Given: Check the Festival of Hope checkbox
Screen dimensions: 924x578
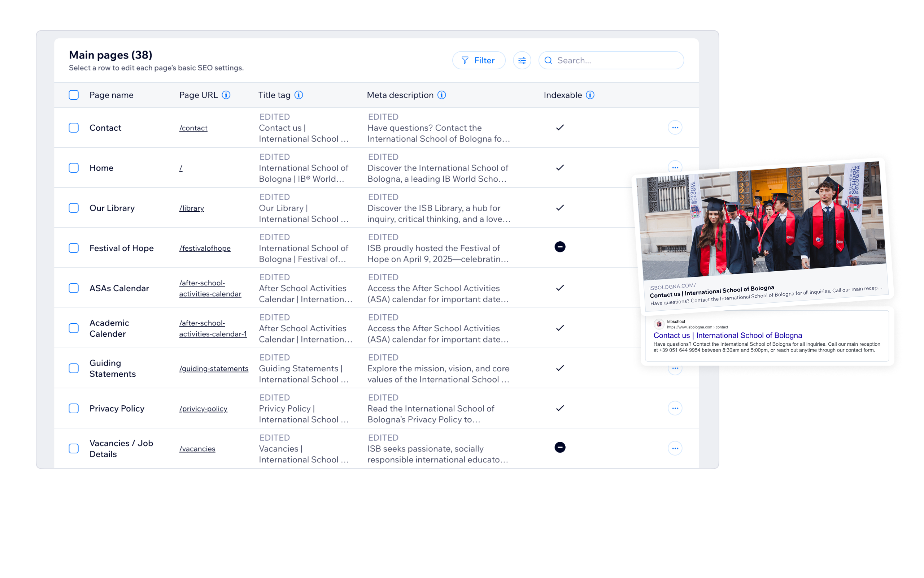Looking at the screenshot, I should pos(74,248).
